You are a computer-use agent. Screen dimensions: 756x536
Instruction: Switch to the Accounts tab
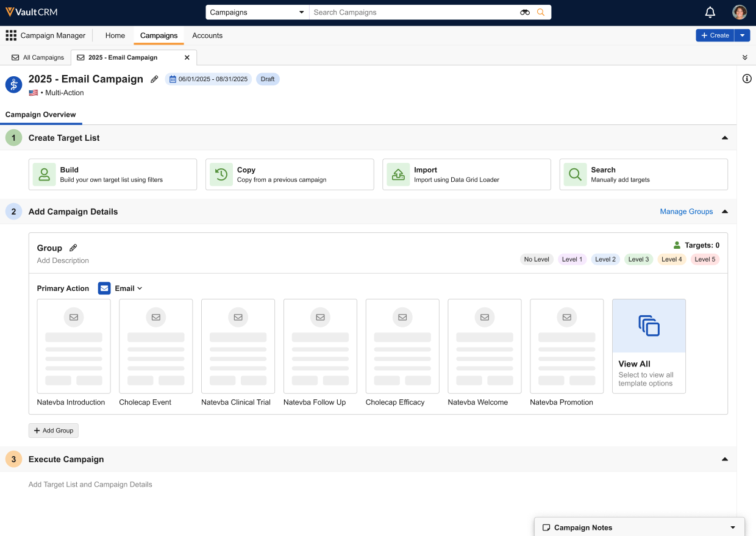[x=207, y=35]
